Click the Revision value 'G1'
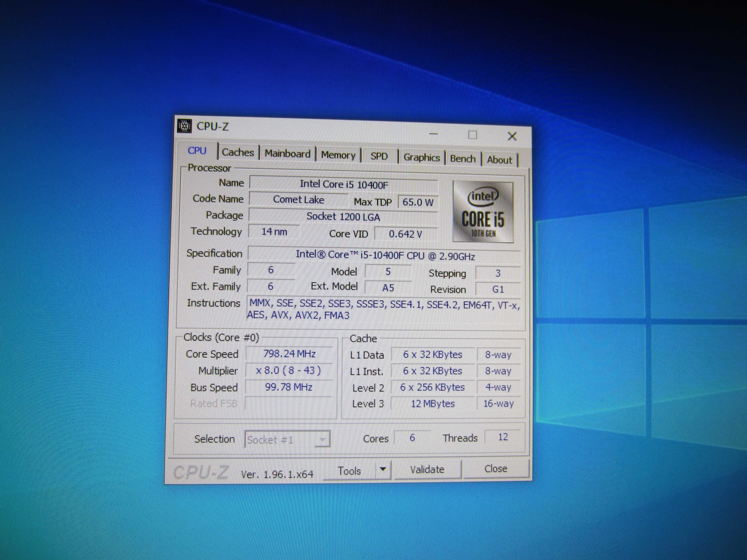Image resolution: width=747 pixels, height=560 pixels. (x=498, y=289)
